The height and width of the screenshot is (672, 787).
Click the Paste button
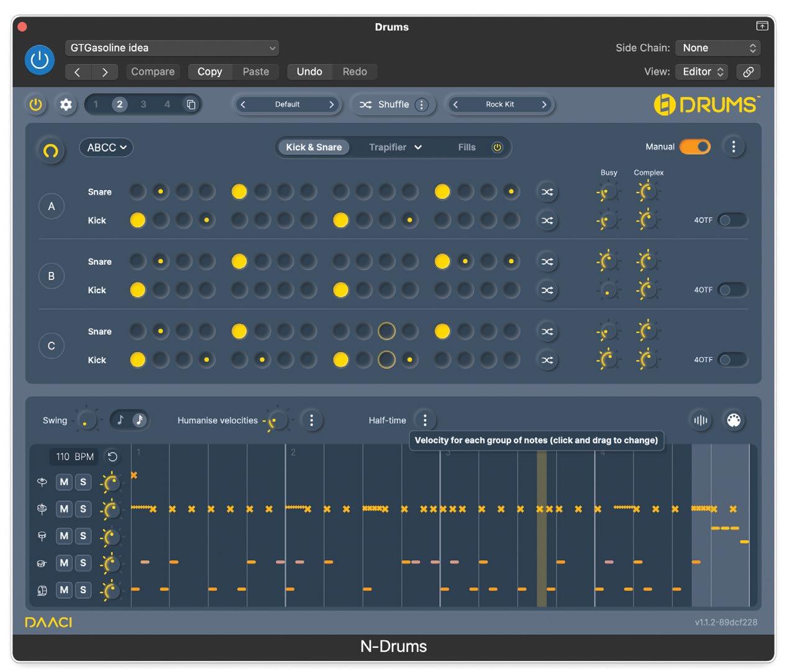click(256, 71)
